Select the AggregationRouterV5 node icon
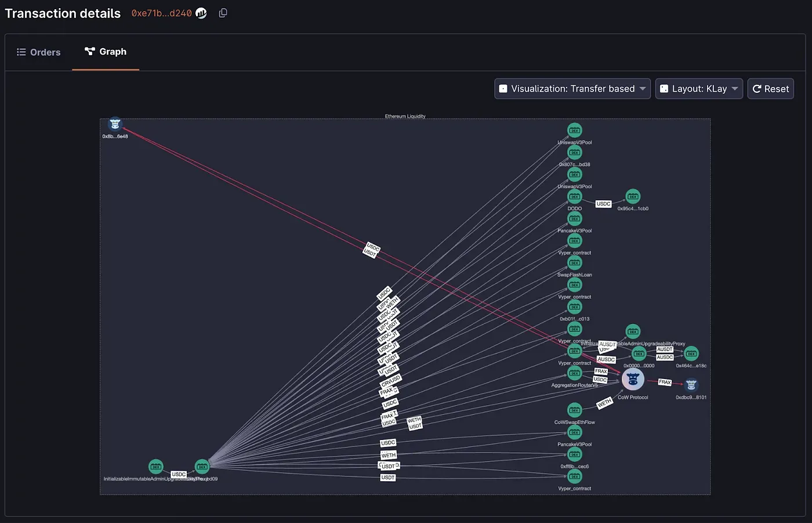Image resolution: width=812 pixels, height=523 pixels. (x=574, y=373)
